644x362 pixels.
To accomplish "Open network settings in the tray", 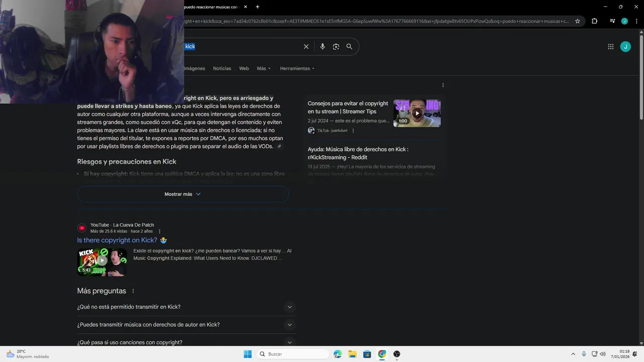I will click(594, 354).
